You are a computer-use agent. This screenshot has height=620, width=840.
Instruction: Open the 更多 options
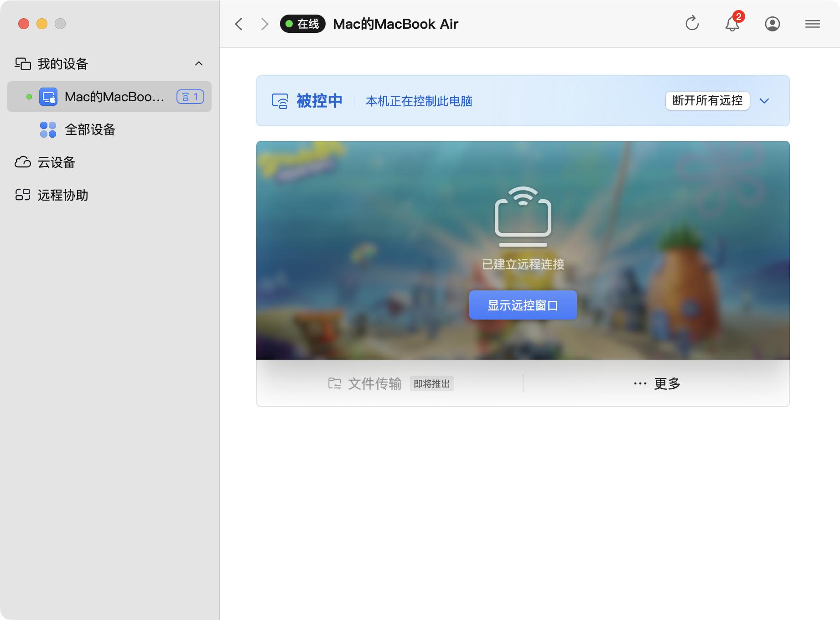(x=657, y=383)
